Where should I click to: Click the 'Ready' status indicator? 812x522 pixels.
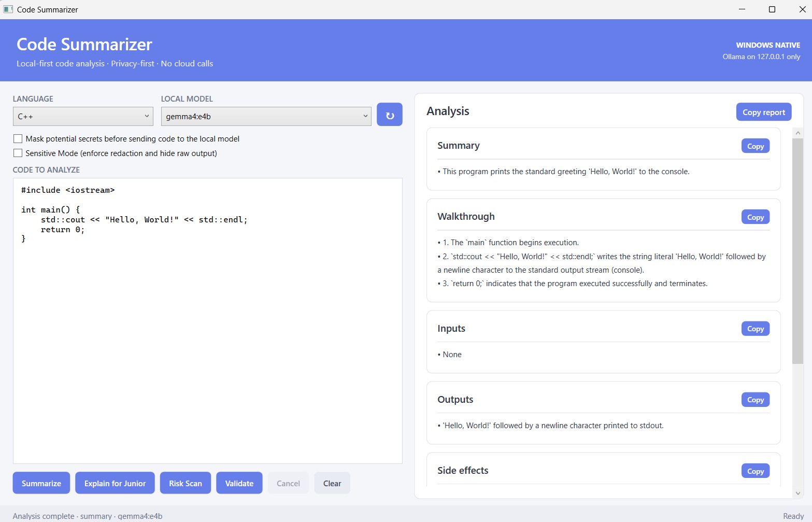click(x=793, y=516)
